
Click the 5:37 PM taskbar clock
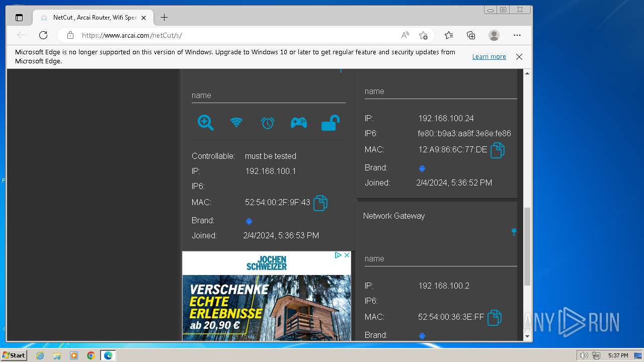tap(618, 355)
